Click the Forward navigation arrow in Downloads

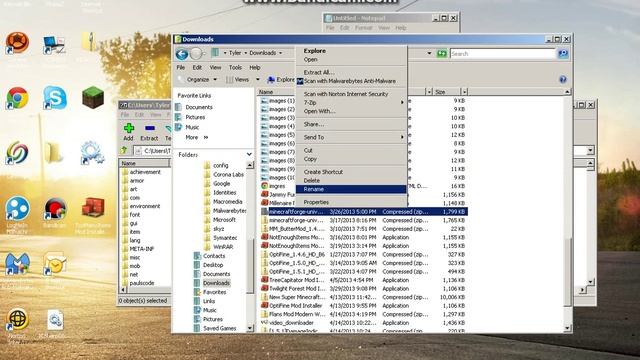[197, 54]
